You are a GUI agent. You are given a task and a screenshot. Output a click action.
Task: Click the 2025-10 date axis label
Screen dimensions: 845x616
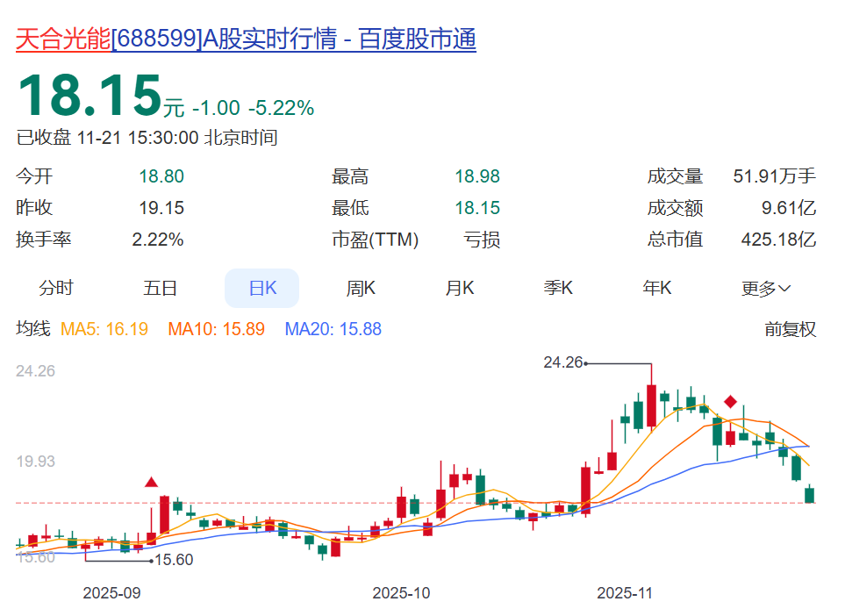pyautogui.click(x=401, y=592)
